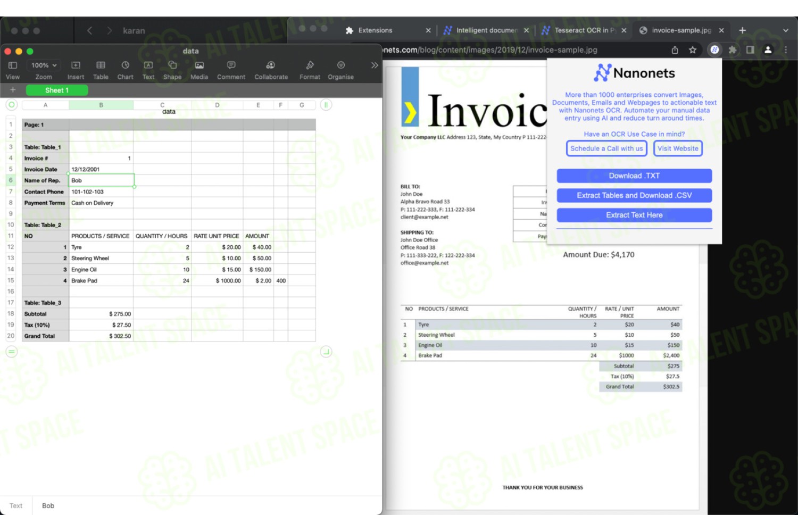
Task: Open the Format inspector
Action: (x=310, y=70)
